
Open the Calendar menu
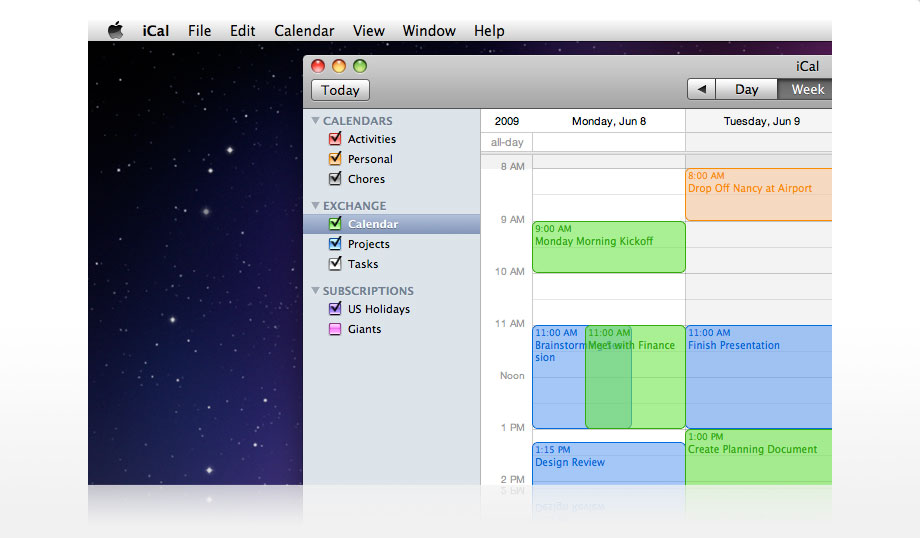pyautogui.click(x=304, y=31)
